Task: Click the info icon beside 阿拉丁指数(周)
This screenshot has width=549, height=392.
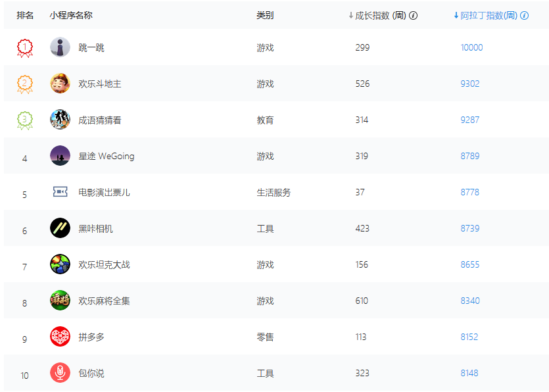Action: coord(524,15)
